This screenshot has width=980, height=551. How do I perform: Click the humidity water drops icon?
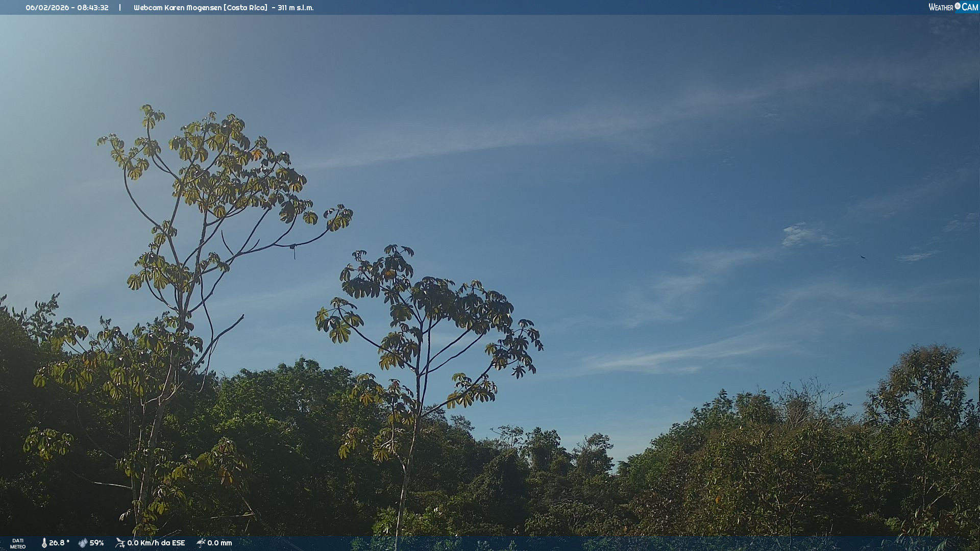pyautogui.click(x=83, y=543)
